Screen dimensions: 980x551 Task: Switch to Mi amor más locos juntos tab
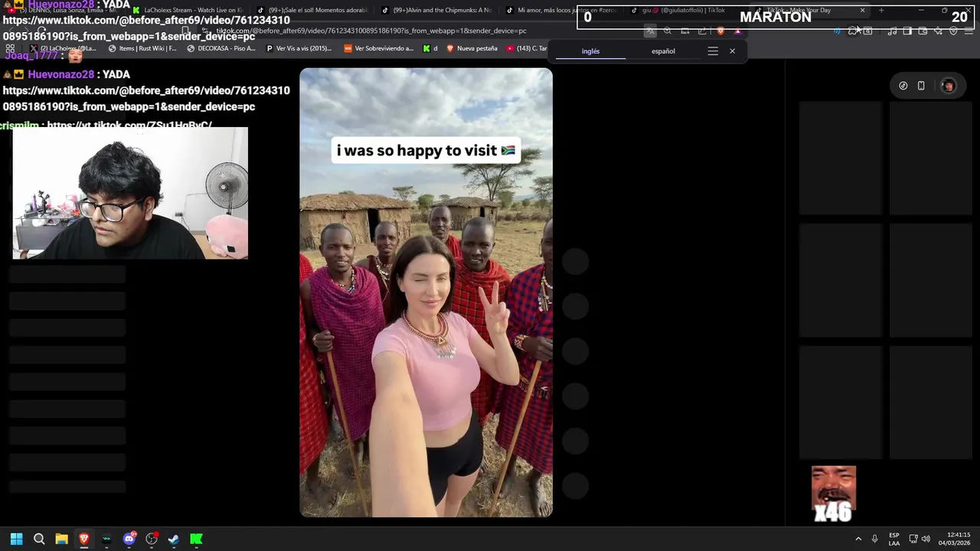pyautogui.click(x=561, y=11)
